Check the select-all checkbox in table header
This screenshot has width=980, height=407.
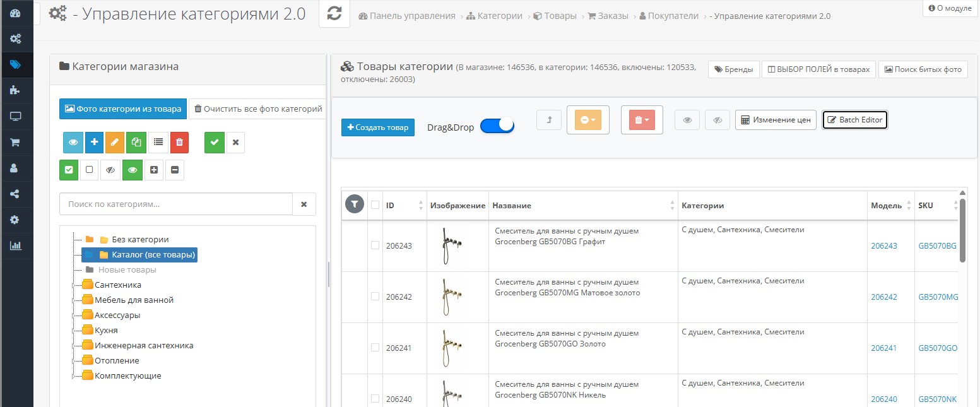click(x=375, y=205)
